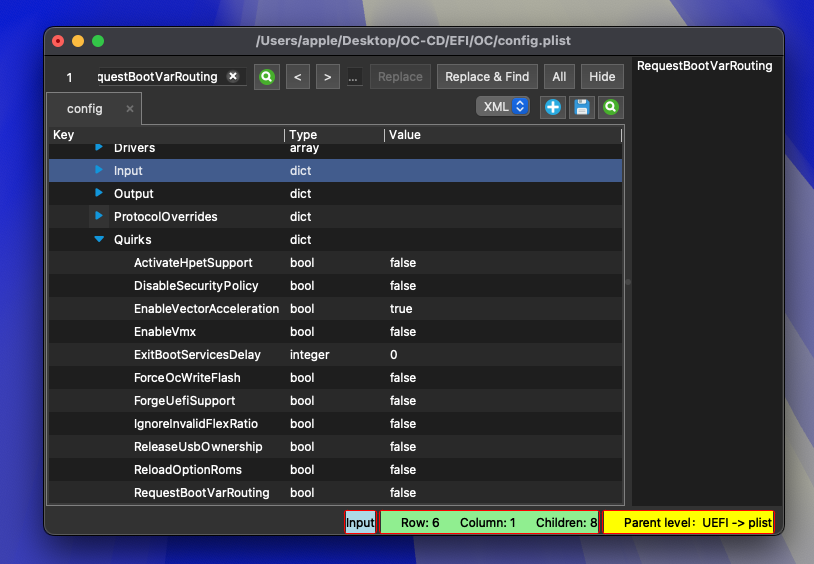
Task: Click the match count 1 beside find field
Action: (69, 78)
